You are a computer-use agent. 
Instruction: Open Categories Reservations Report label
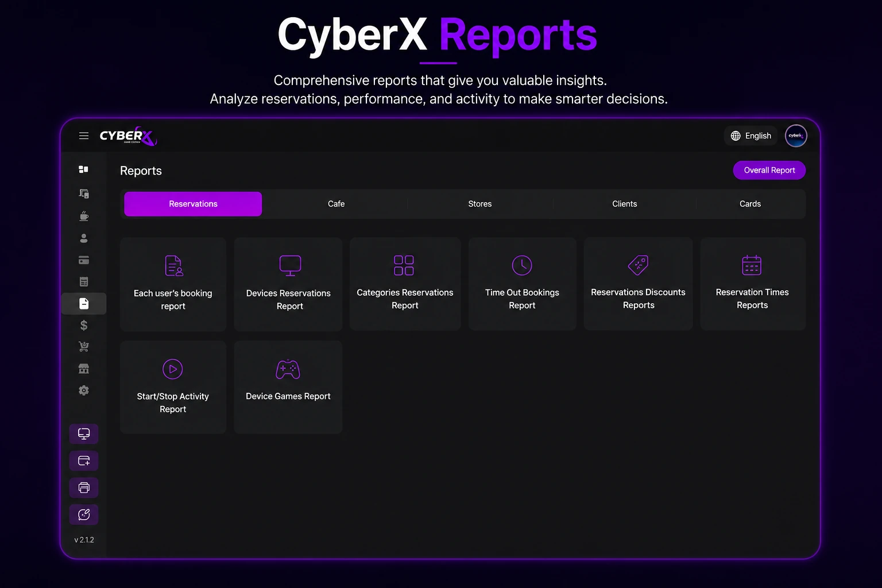(x=405, y=299)
